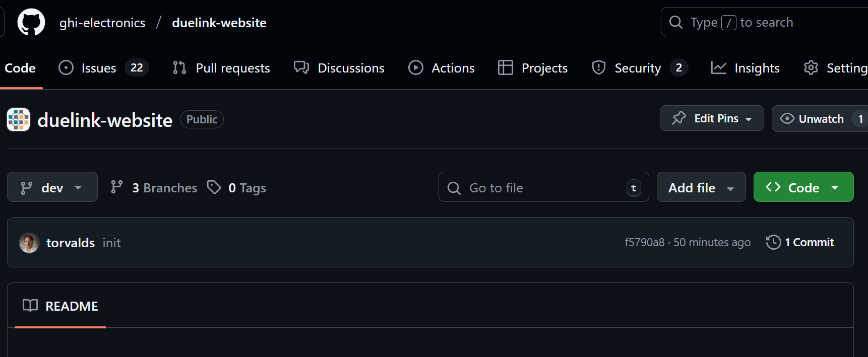Click the branches icon beside 3 Branches
868x357 pixels.
point(117,187)
